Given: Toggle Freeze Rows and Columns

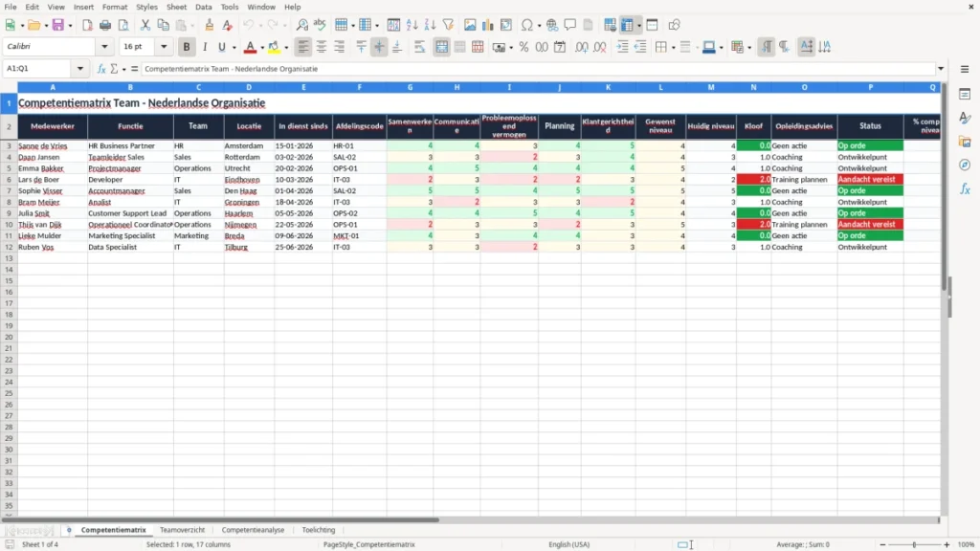Looking at the screenshot, I should coord(627,25).
